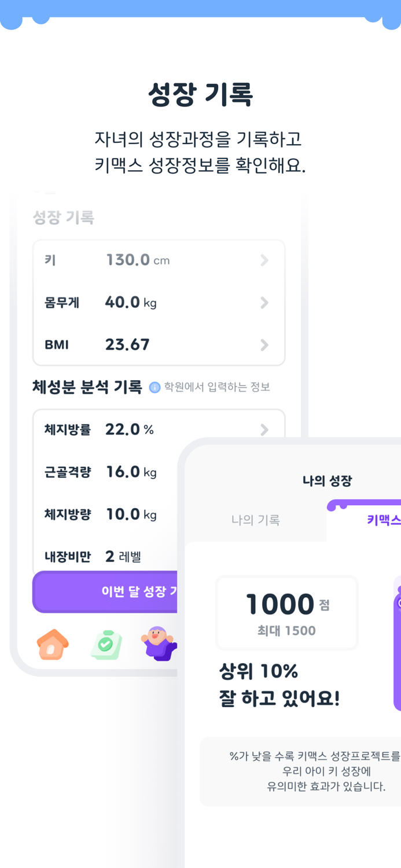The height and width of the screenshot is (868, 401).
Task: Open the 체지방률 detail chevron
Action: click(264, 429)
